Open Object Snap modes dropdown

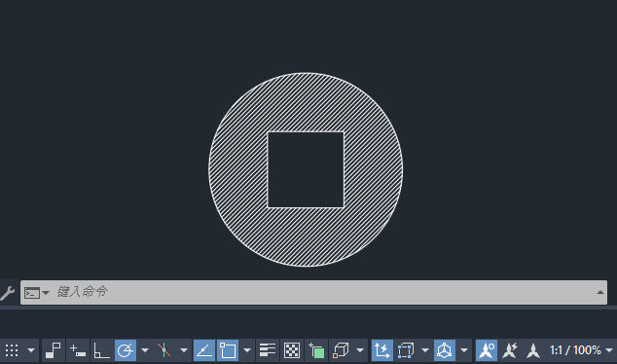[x=247, y=350]
